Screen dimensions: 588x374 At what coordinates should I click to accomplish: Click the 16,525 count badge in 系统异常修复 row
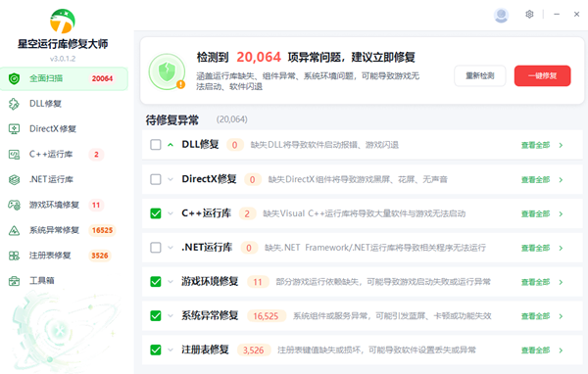266,316
